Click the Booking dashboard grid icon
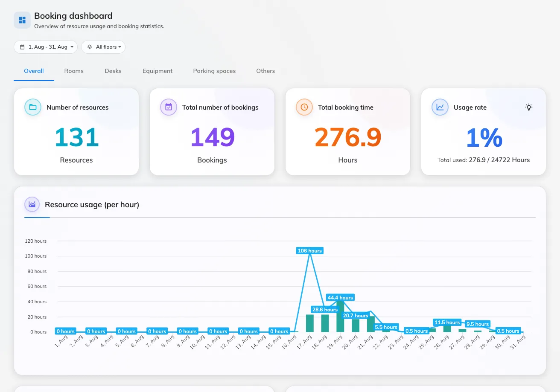Image resolution: width=560 pixels, height=392 pixels. pyautogui.click(x=22, y=20)
